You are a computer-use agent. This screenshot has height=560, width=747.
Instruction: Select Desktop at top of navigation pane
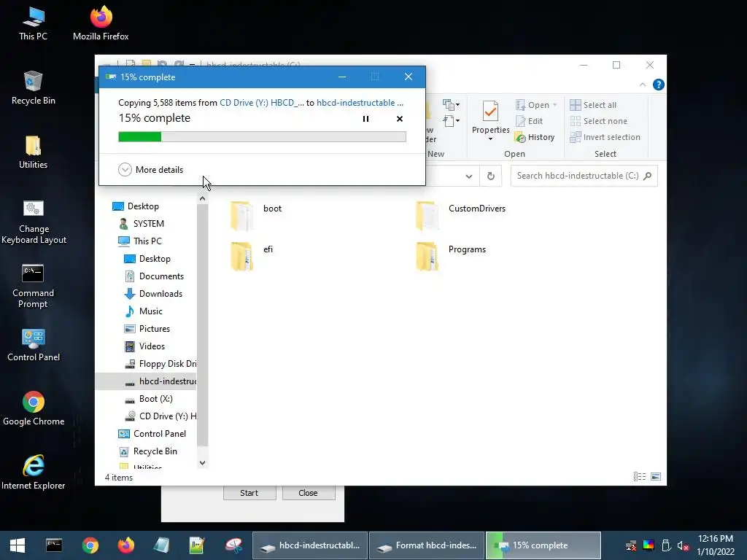(x=136, y=206)
